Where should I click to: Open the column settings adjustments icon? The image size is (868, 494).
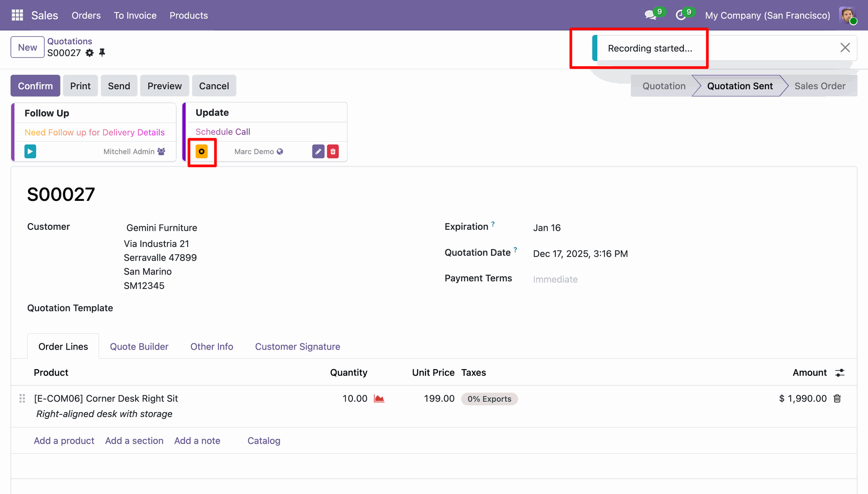coord(840,373)
